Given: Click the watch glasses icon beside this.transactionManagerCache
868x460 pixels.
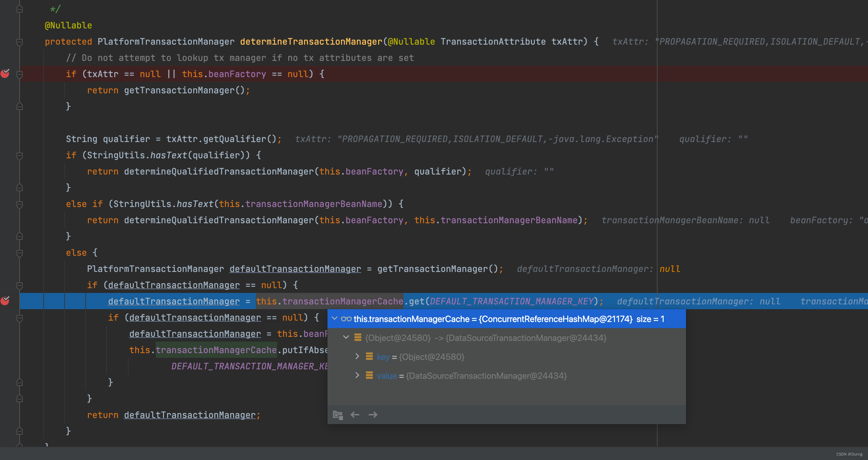Looking at the screenshot, I should pyautogui.click(x=346, y=319).
